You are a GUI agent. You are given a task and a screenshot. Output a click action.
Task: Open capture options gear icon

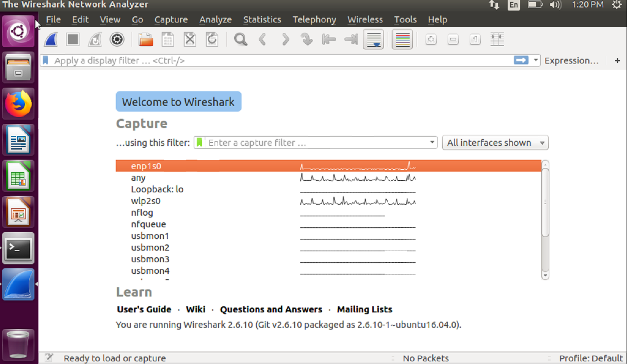click(117, 40)
